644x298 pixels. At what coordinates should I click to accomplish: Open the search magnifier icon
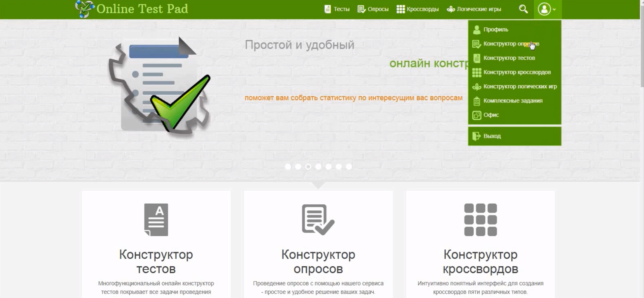(x=523, y=9)
